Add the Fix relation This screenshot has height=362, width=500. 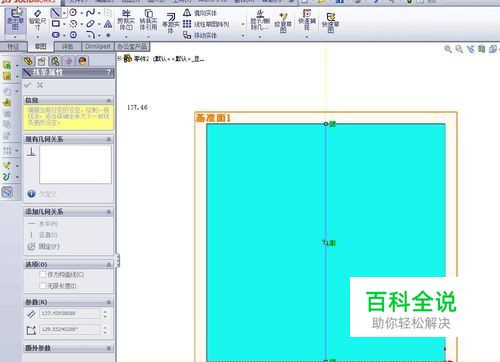[43, 247]
